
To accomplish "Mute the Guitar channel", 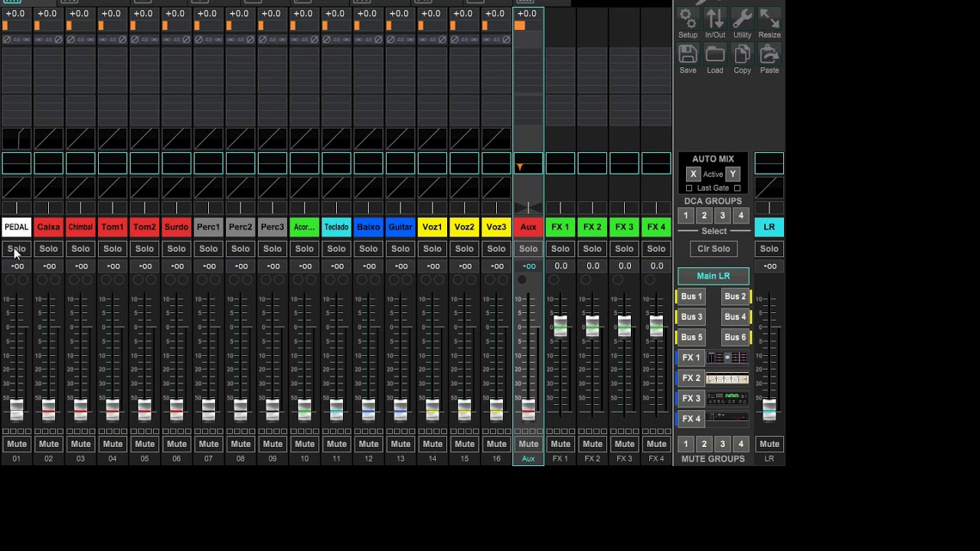I will coord(400,444).
